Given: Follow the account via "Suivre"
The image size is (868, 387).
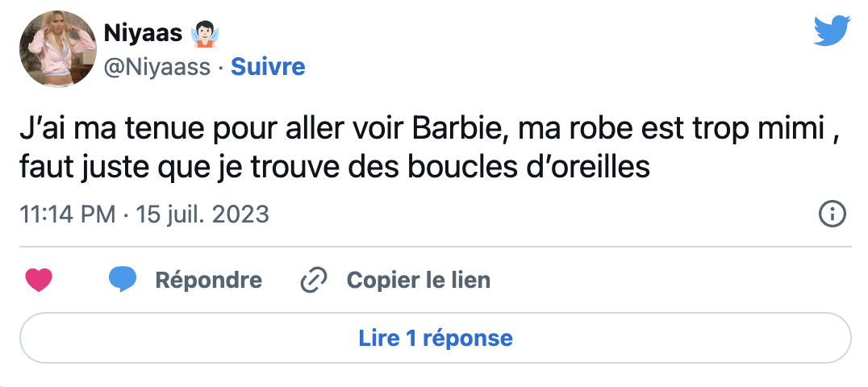Looking at the screenshot, I should (x=268, y=67).
